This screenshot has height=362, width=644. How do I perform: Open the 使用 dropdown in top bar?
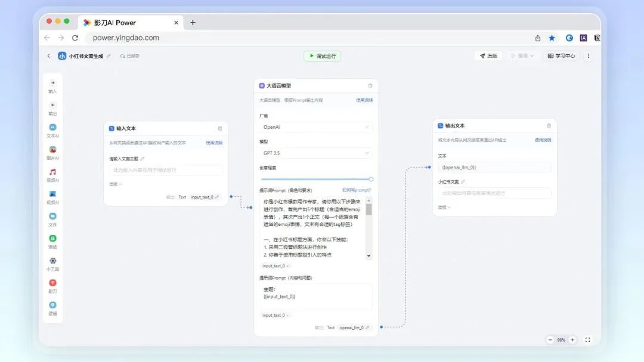522,56
